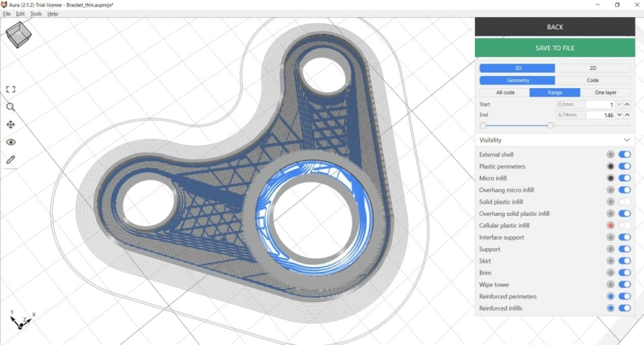Click Brim color swatch
This screenshot has height=345, width=644.
point(610,273)
